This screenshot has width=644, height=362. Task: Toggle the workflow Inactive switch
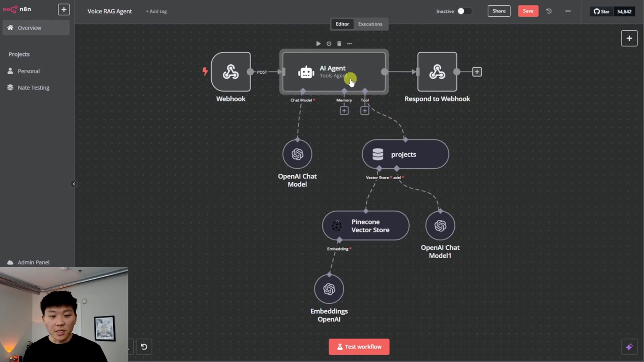464,11
